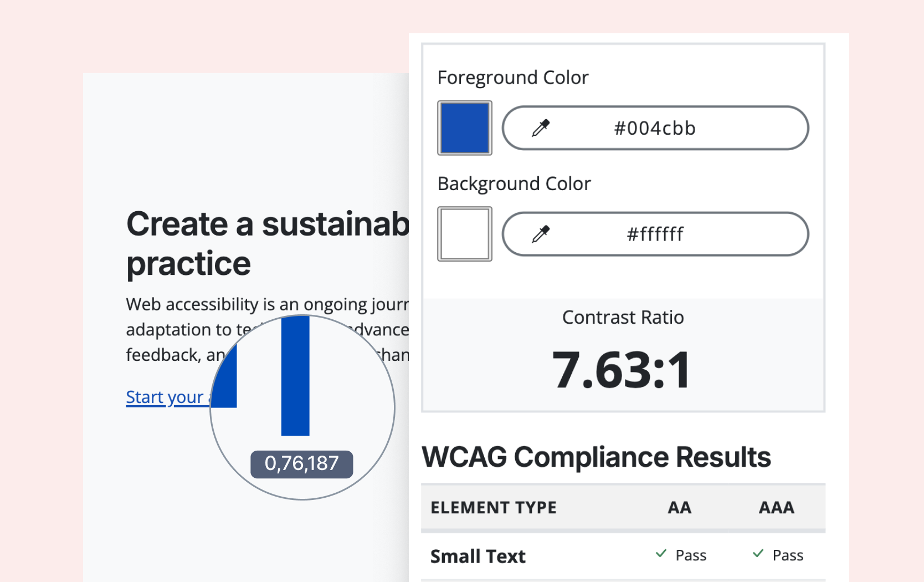Click the AAA Pass checkmark for Small Text
924x582 pixels.
pyautogui.click(x=758, y=554)
